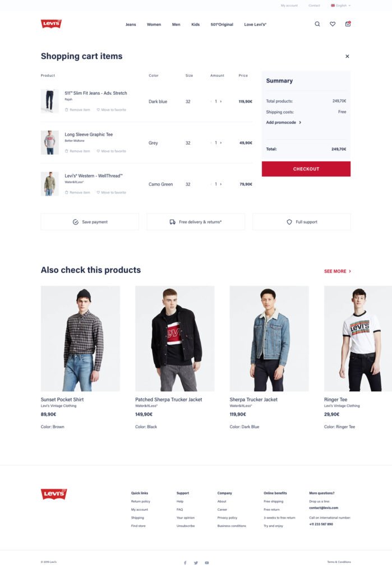Open the shopping bag icon in header
This screenshot has height=574, width=392.
pyautogui.click(x=348, y=24)
